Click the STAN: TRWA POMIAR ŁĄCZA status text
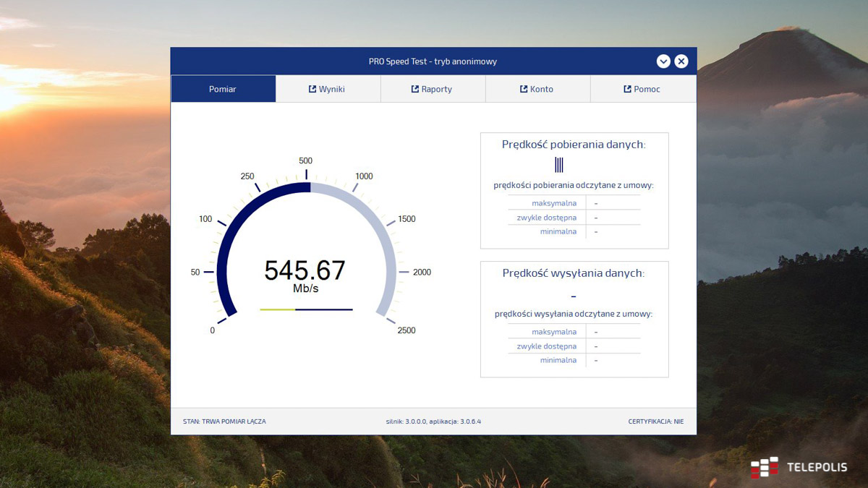The width and height of the screenshot is (868, 488). pos(224,421)
